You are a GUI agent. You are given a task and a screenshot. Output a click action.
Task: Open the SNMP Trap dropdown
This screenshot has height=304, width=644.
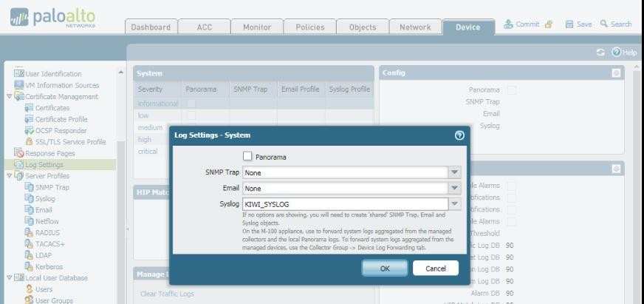(455, 172)
